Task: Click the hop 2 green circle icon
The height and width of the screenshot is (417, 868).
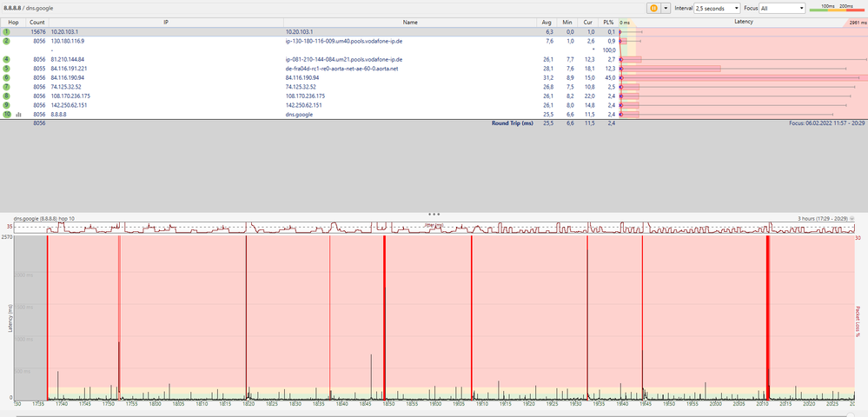Action: click(7, 41)
